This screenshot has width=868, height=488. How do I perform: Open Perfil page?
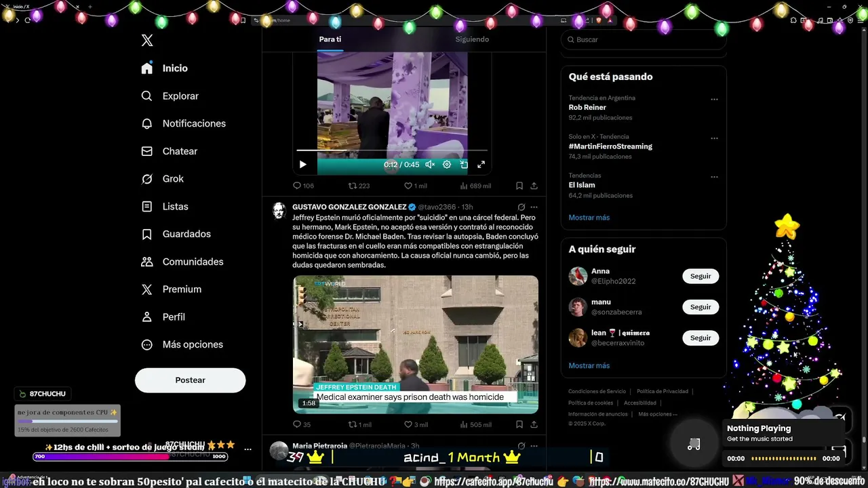coord(163,317)
